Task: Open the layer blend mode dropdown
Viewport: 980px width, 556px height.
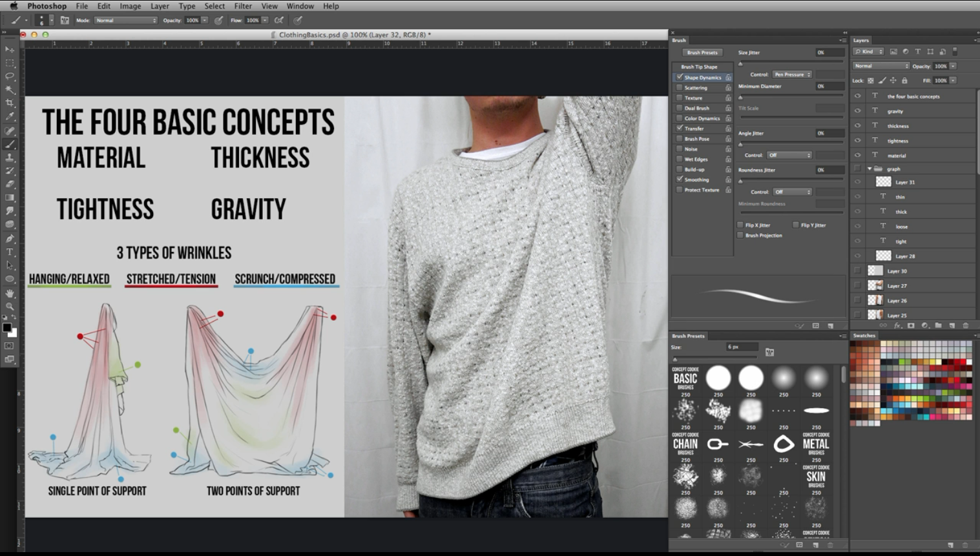Action: click(x=881, y=66)
